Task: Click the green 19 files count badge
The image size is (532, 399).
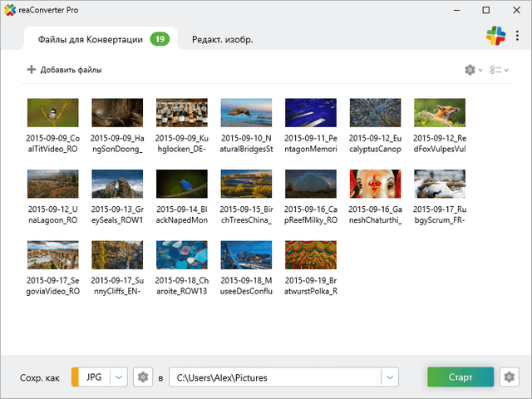Action: pyautogui.click(x=160, y=39)
